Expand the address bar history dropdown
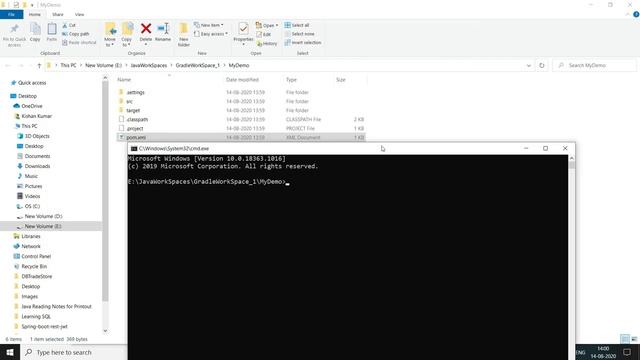The image size is (640, 360). pyautogui.click(x=529, y=65)
